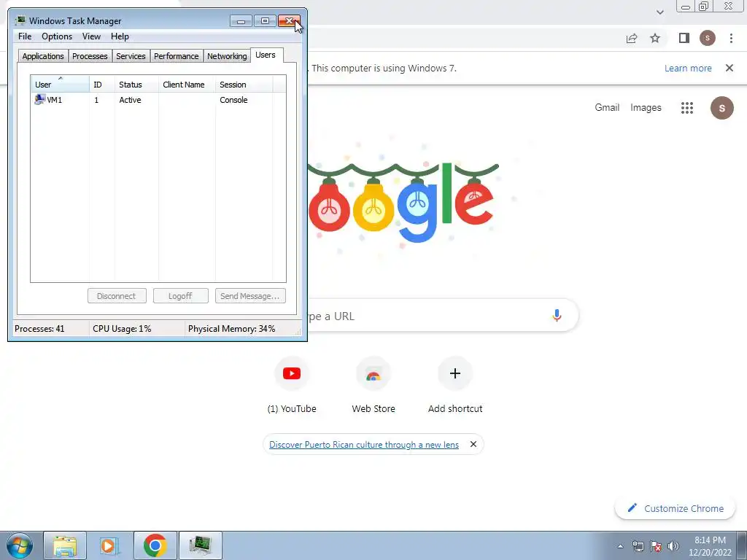Start voice search with the microphone
The image size is (747, 560).
[557, 315]
